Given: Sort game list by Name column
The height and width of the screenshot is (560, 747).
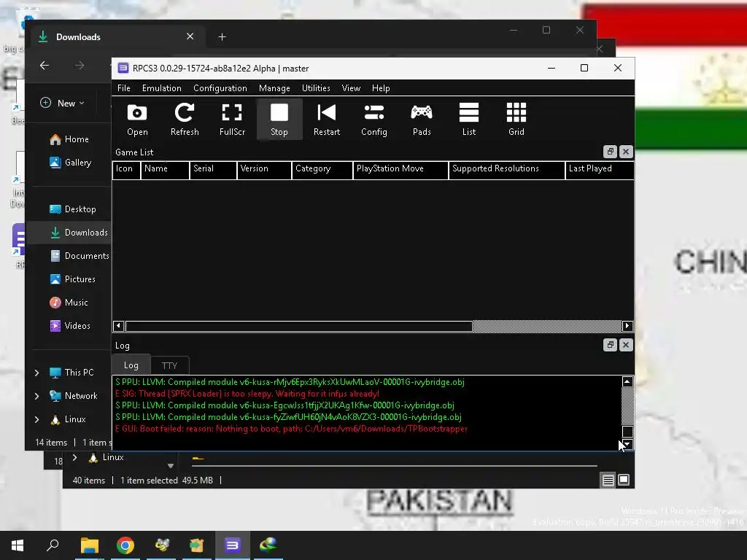Looking at the screenshot, I should [165, 169].
